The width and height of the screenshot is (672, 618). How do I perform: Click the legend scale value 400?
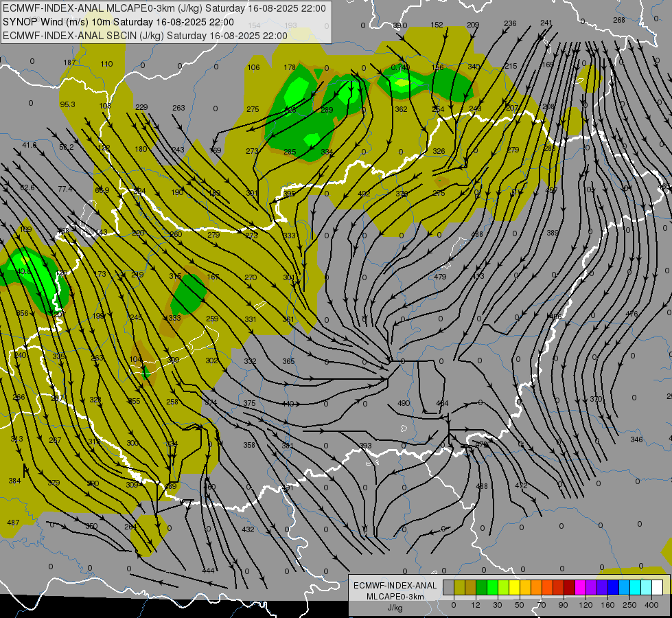[x=651, y=605]
